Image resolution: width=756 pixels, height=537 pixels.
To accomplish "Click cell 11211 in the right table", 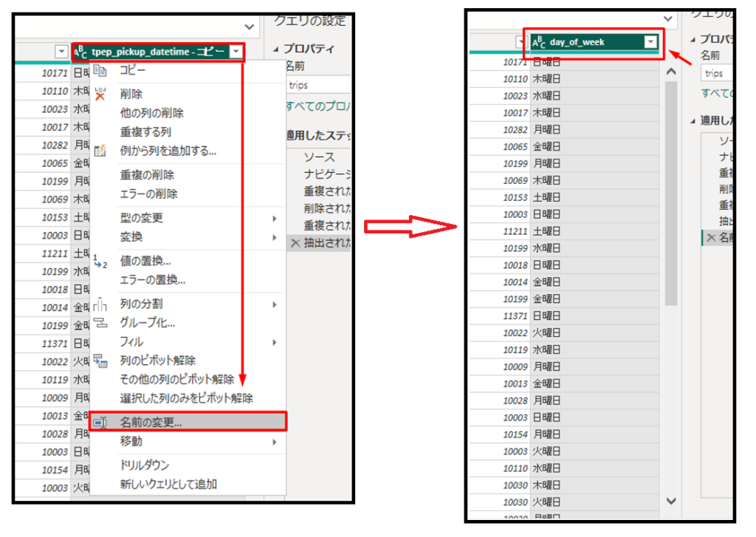I will tap(500, 232).
